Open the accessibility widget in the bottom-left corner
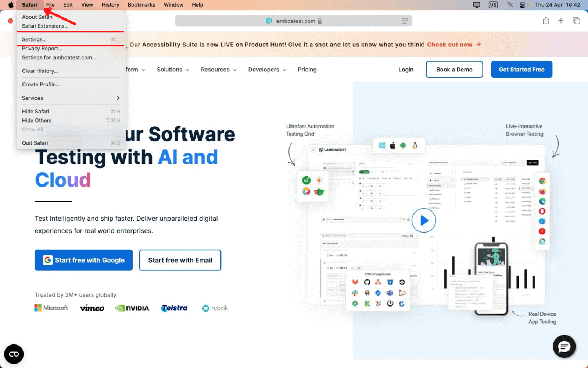This screenshot has width=588, height=368. click(14, 354)
